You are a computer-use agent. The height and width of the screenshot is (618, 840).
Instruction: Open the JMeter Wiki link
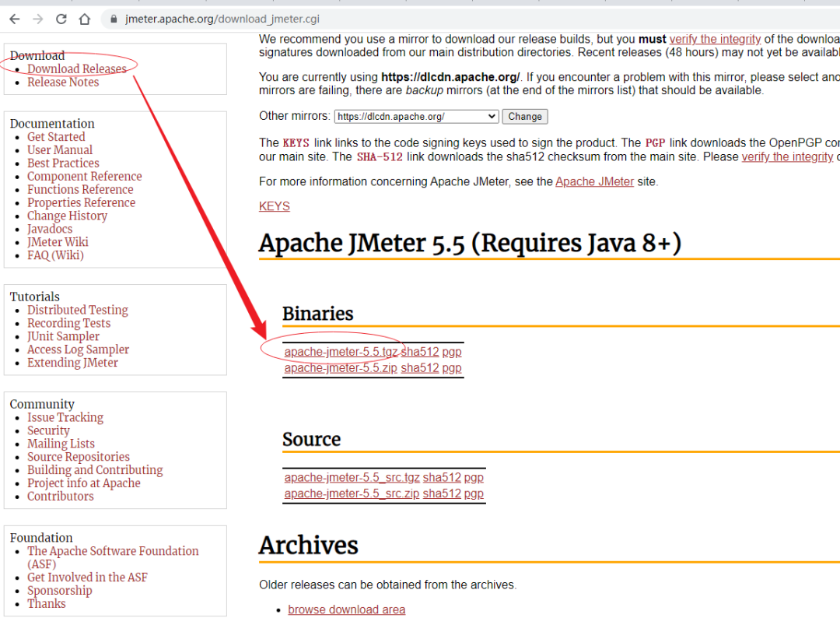point(58,241)
